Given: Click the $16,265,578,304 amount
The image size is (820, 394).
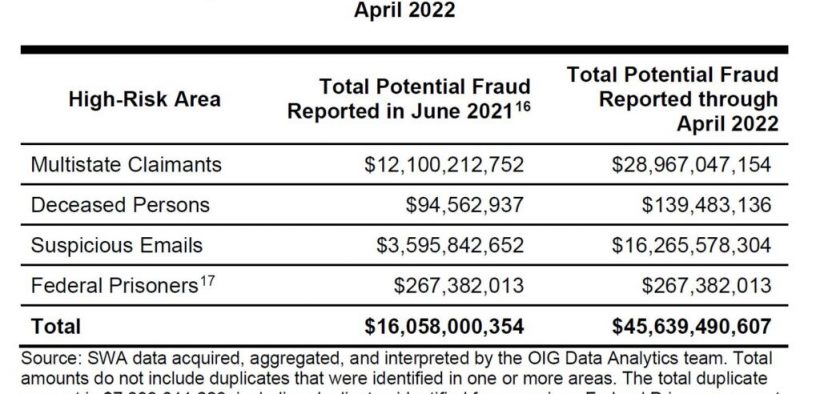Looking at the screenshot, I should pyautogui.click(x=691, y=245).
